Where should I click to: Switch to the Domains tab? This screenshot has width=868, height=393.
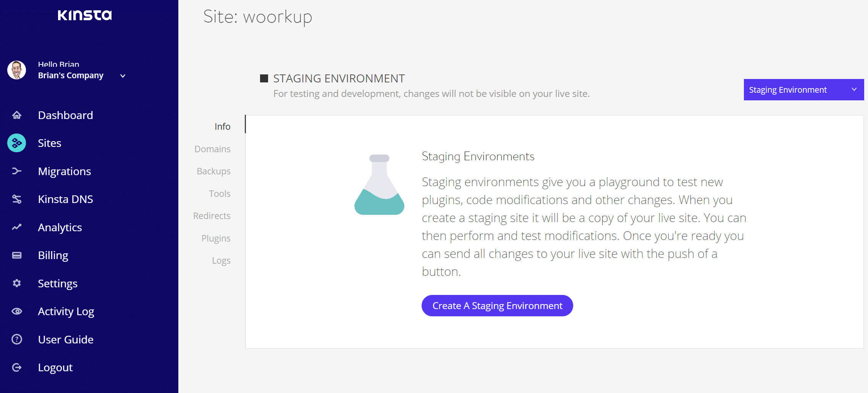pyautogui.click(x=212, y=149)
